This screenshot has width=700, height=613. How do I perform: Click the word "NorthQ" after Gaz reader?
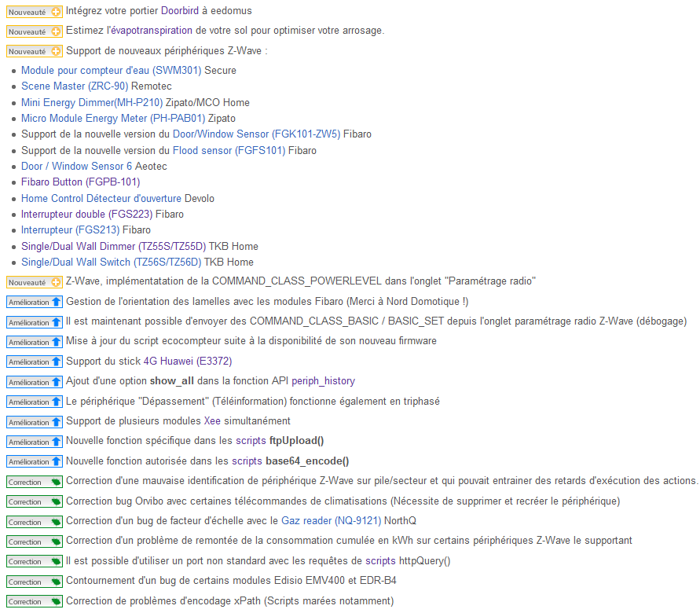click(x=401, y=520)
